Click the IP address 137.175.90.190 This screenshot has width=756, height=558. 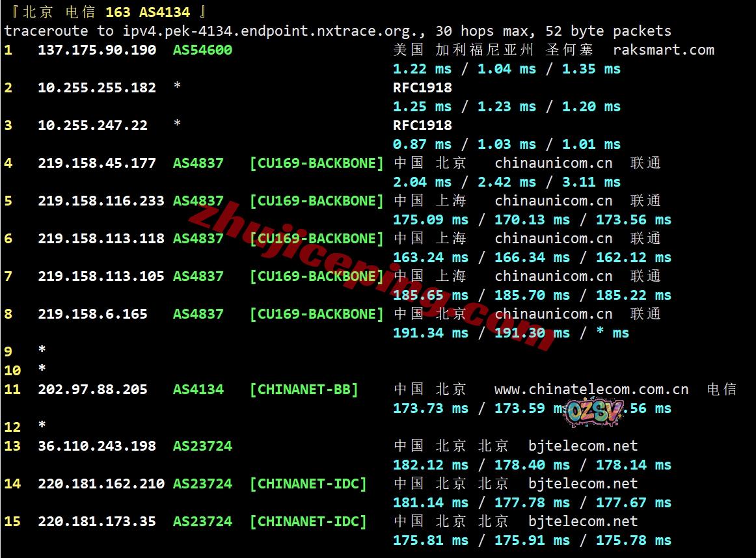(x=97, y=50)
